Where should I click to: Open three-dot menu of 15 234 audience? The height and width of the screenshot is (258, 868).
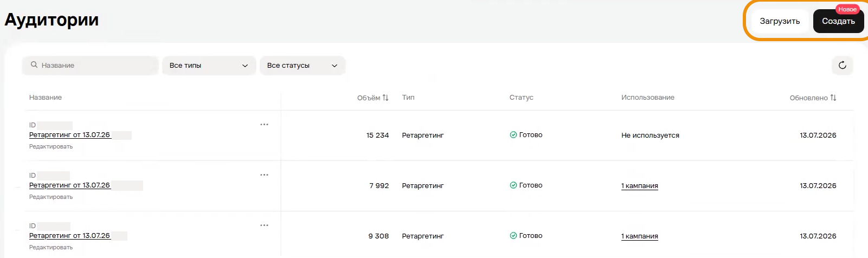pyautogui.click(x=264, y=125)
